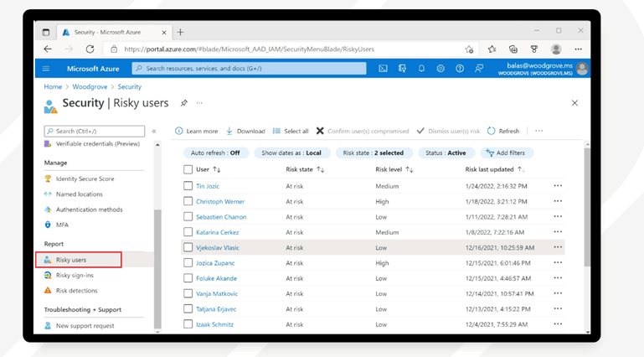Sort by the User column
Viewport: 644px width, 357px height.
pyautogui.click(x=209, y=169)
